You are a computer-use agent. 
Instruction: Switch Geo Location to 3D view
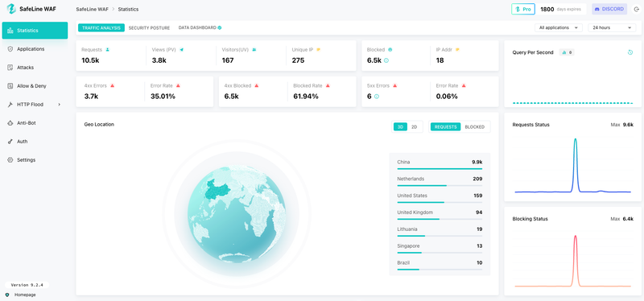pyautogui.click(x=400, y=127)
